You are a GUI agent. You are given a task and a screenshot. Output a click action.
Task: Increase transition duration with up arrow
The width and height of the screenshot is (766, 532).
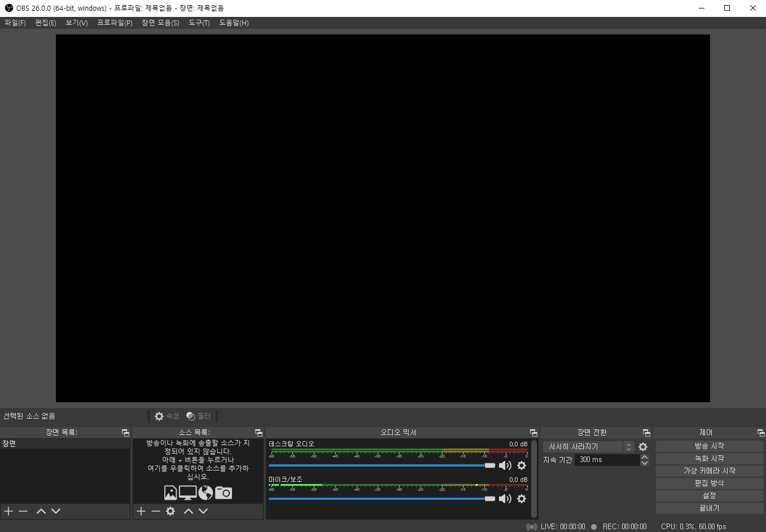(645, 457)
